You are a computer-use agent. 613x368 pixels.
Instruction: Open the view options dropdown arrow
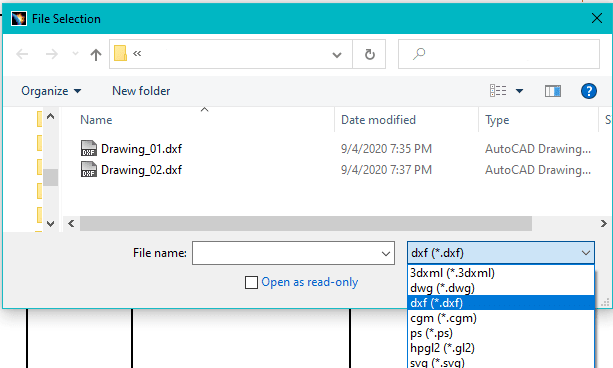520,91
